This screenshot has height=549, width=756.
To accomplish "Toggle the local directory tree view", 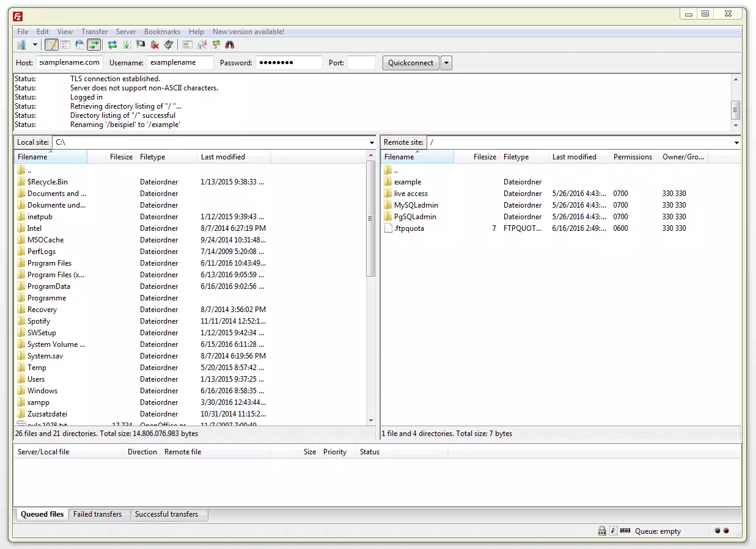I will pyautogui.click(x=65, y=45).
